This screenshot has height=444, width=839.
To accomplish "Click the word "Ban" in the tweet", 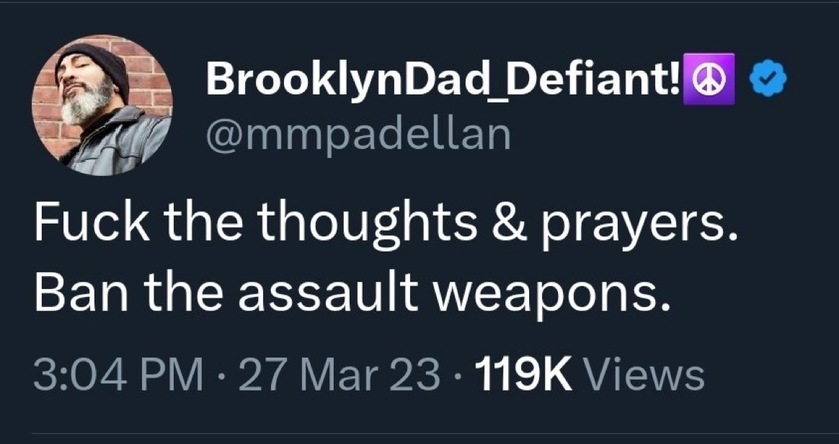I will (81, 294).
